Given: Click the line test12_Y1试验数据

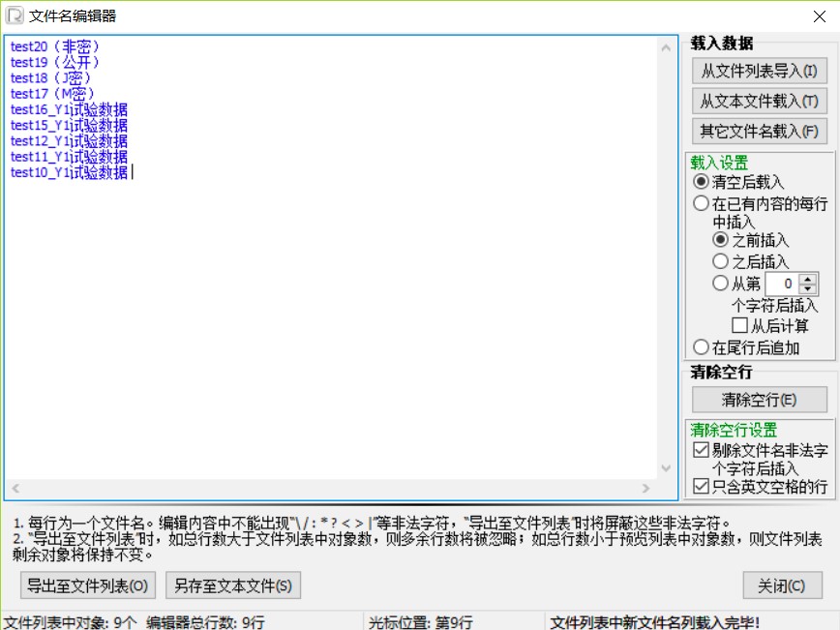Looking at the screenshot, I should 69,141.
